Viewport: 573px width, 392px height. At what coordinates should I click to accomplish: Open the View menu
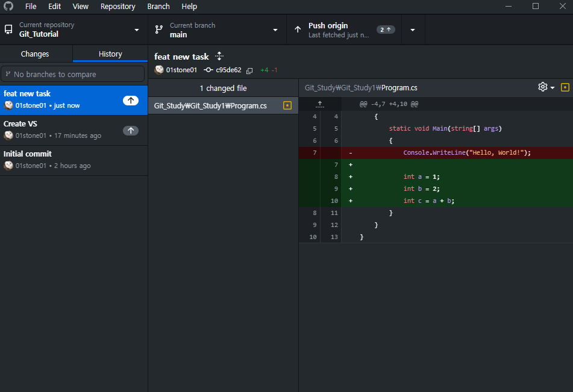[x=80, y=6]
